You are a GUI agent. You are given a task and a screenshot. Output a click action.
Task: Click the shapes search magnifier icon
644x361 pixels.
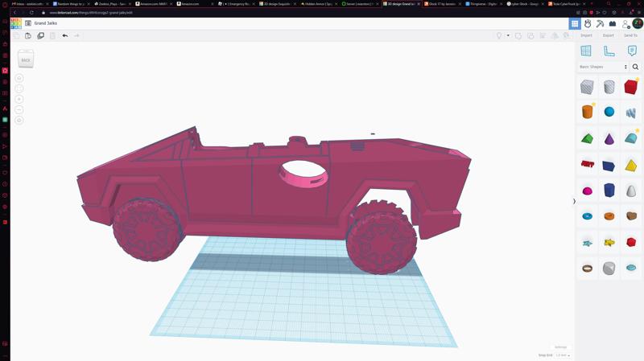click(x=635, y=67)
